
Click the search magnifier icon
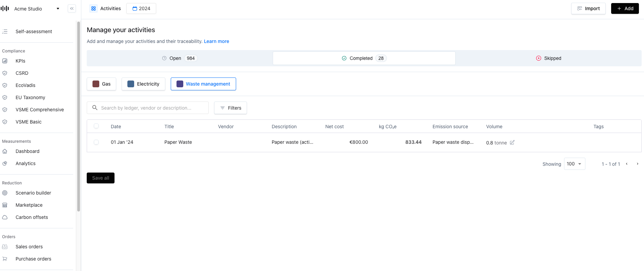pyautogui.click(x=95, y=108)
